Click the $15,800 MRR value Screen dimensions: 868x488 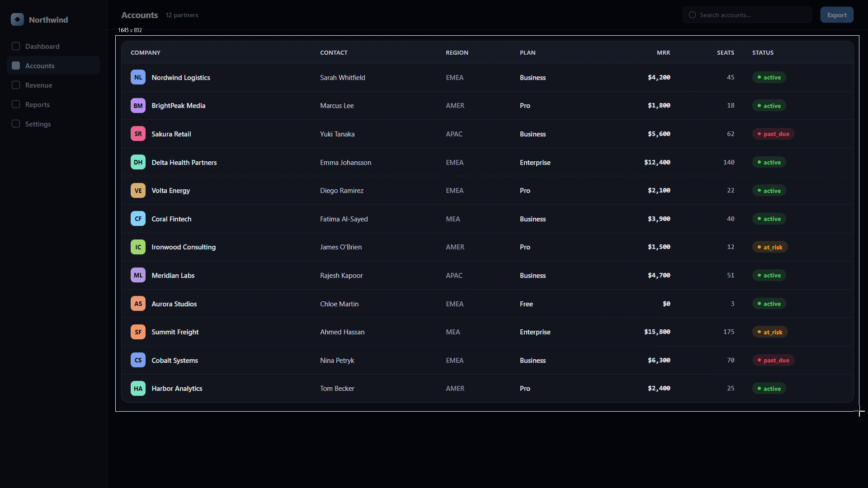click(x=657, y=332)
